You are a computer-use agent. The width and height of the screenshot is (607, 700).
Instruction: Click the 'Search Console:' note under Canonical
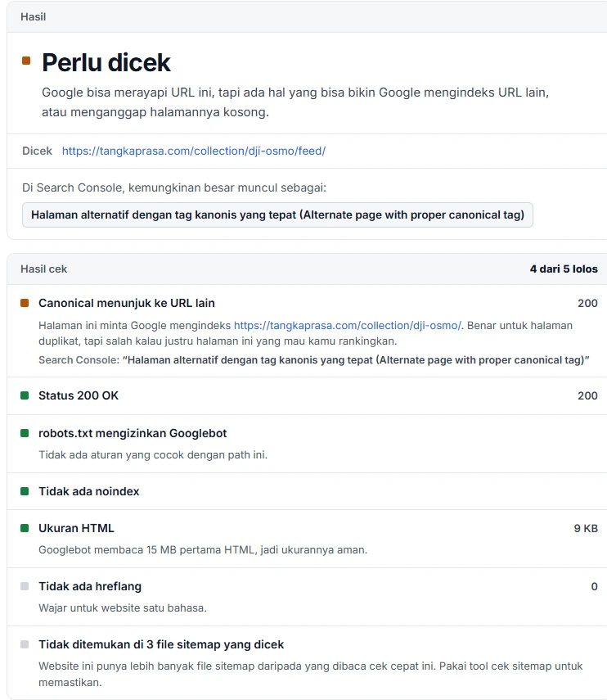click(x=314, y=359)
